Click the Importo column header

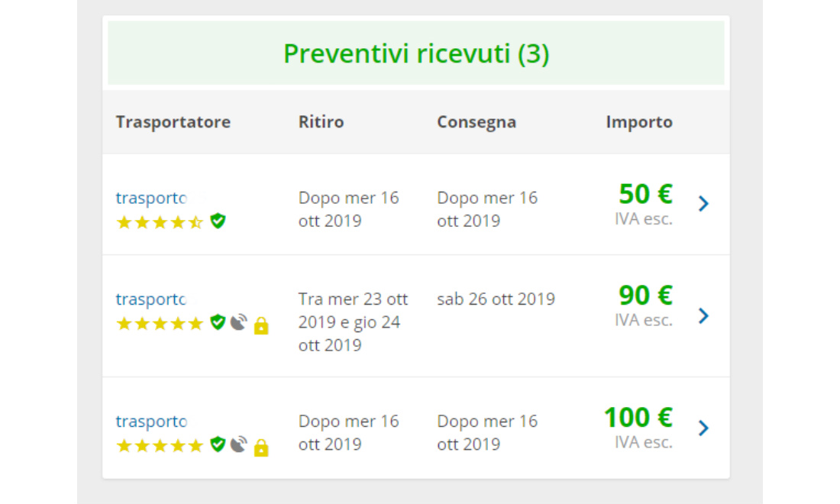[639, 122]
